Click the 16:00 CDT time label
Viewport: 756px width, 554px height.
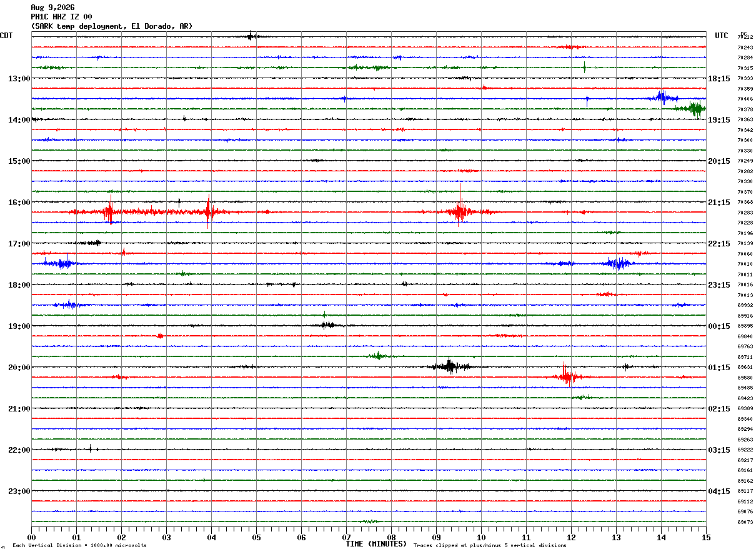[x=19, y=202]
